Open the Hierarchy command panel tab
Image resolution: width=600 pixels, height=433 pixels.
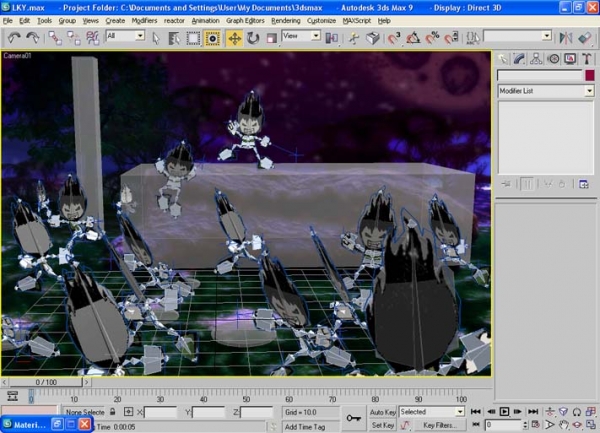tap(536, 59)
